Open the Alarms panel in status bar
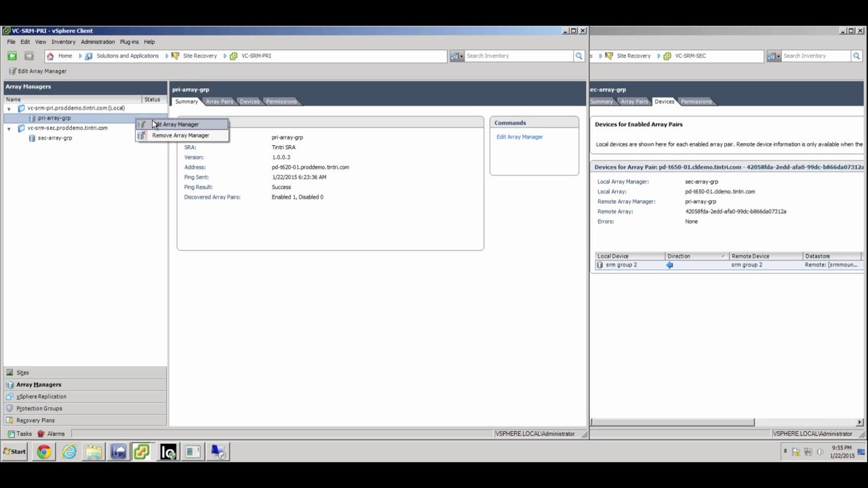 (52, 434)
